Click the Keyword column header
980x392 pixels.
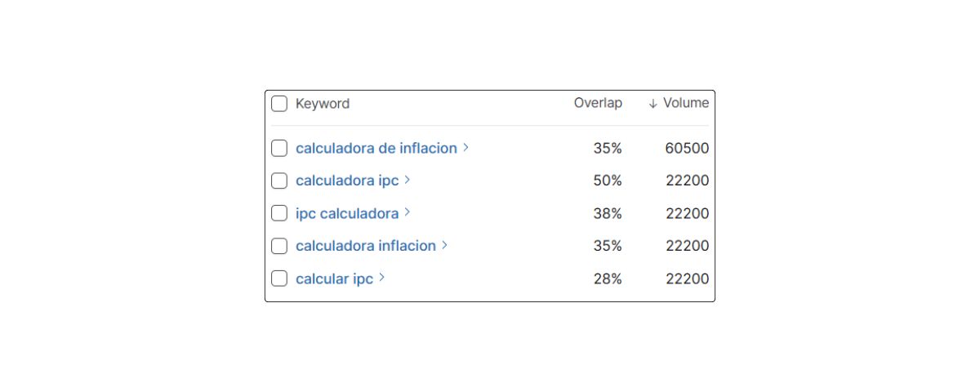click(323, 104)
